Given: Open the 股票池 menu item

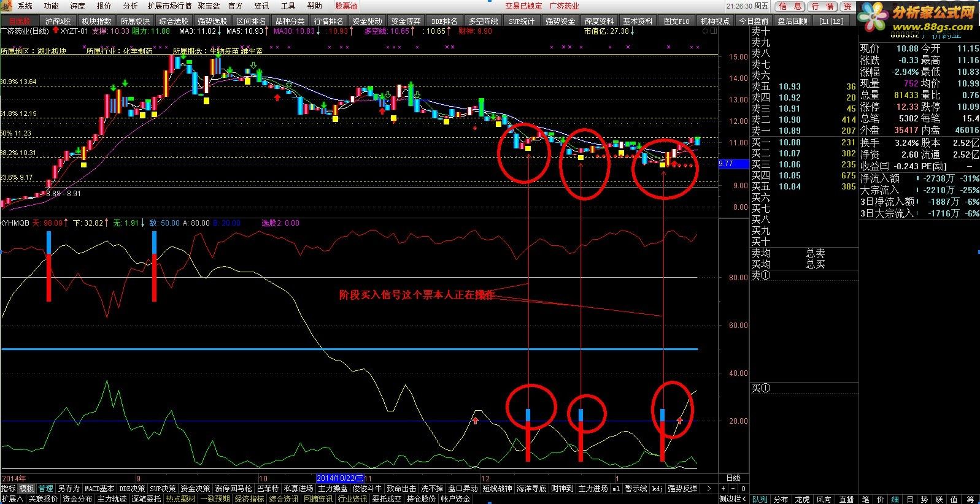Looking at the screenshot, I should 346,6.
